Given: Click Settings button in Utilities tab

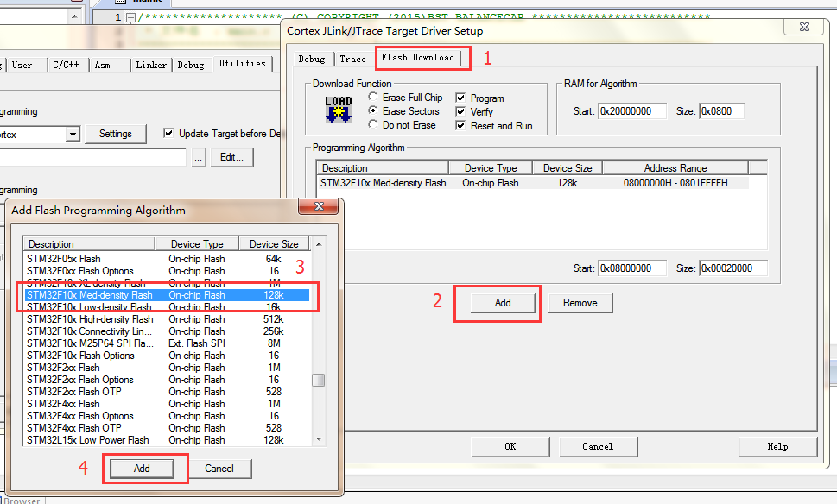Looking at the screenshot, I should [x=115, y=134].
